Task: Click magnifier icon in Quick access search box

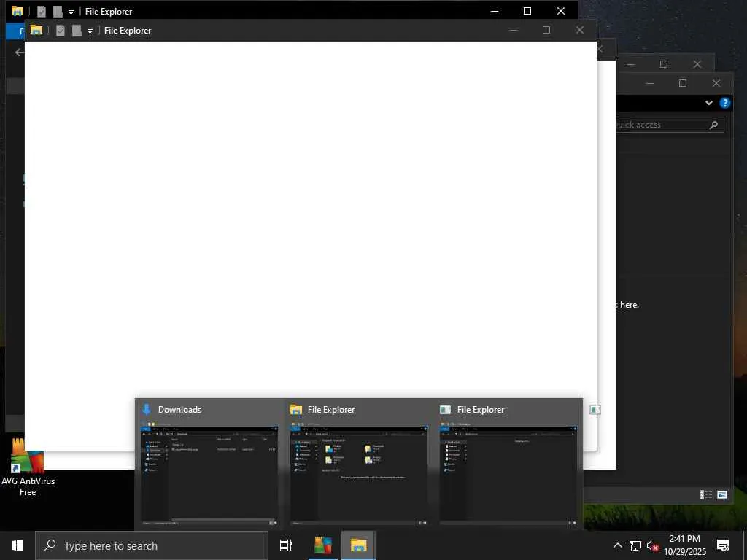Action: [713, 125]
